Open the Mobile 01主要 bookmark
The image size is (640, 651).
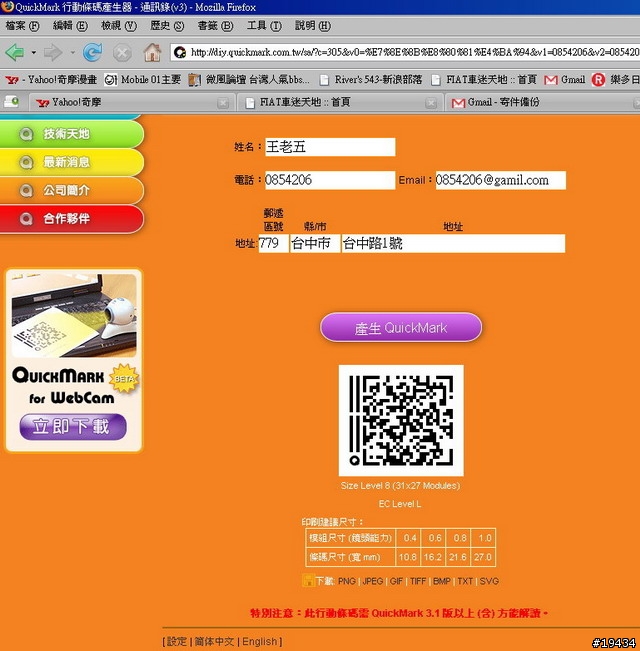coord(142,79)
